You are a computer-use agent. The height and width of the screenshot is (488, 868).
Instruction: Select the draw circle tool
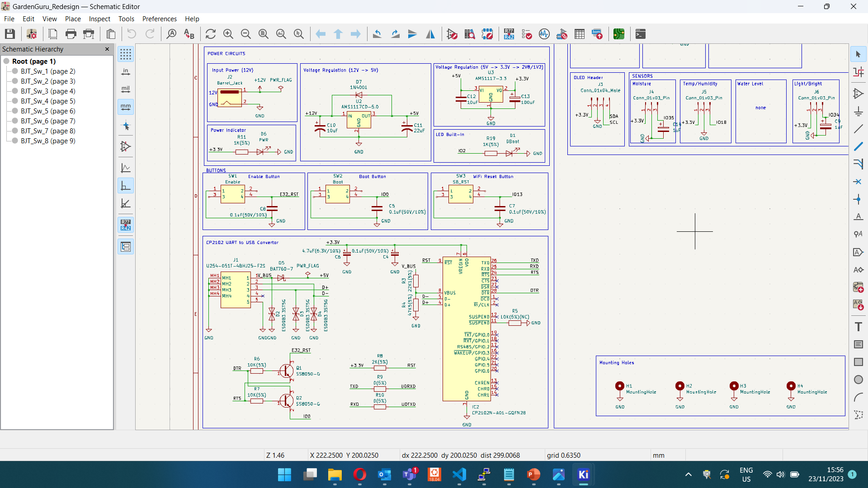click(858, 380)
